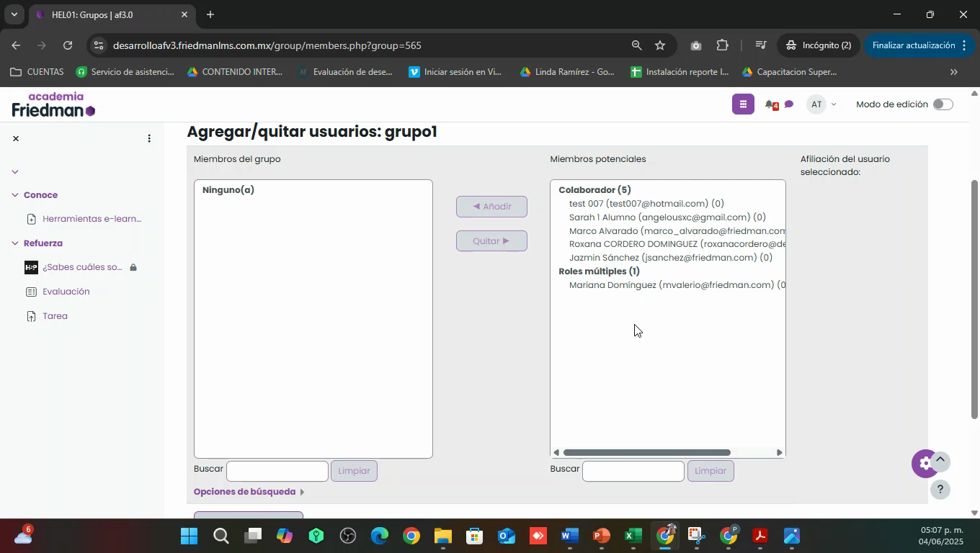Open the messaging chat bubble icon
The width and height of the screenshot is (980, 553).
pyautogui.click(x=789, y=104)
